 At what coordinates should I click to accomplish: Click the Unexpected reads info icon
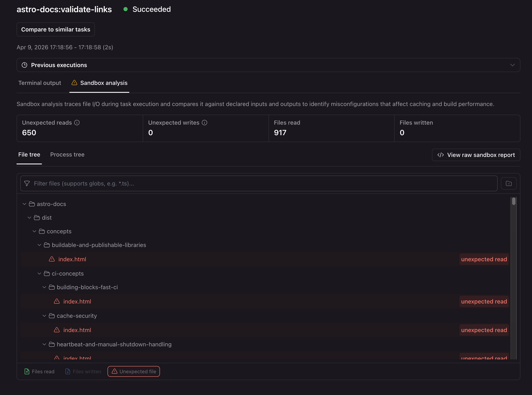click(77, 123)
